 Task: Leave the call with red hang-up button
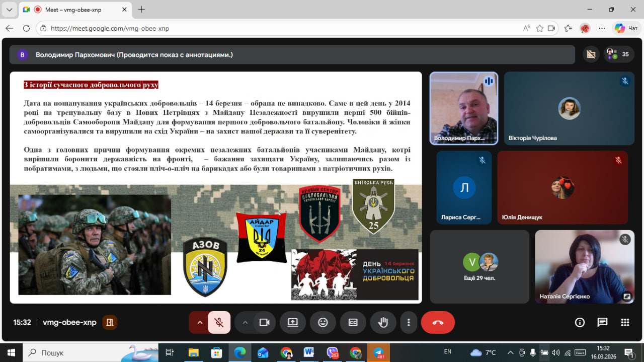438,323
